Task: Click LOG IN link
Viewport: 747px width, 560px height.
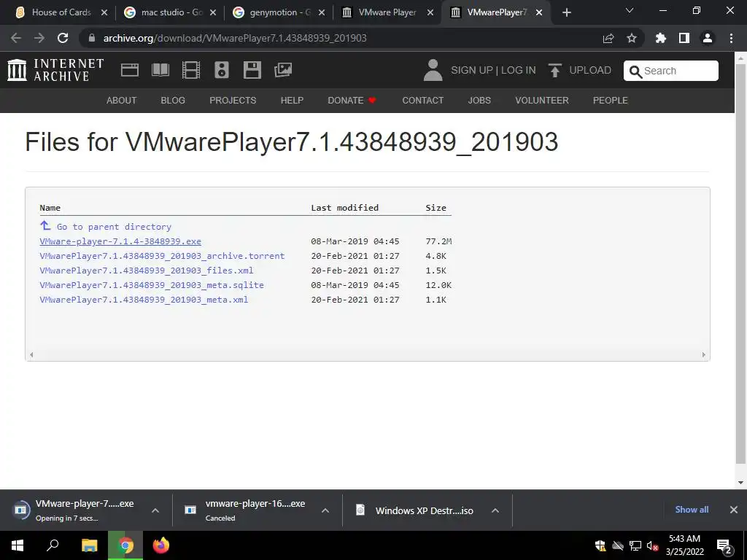Action: (x=519, y=71)
